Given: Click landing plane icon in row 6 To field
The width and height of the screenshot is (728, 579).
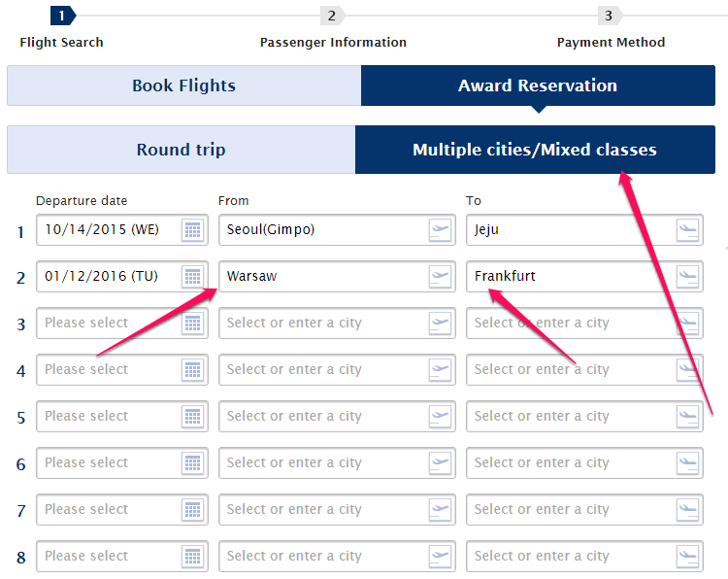Looking at the screenshot, I should [x=687, y=463].
